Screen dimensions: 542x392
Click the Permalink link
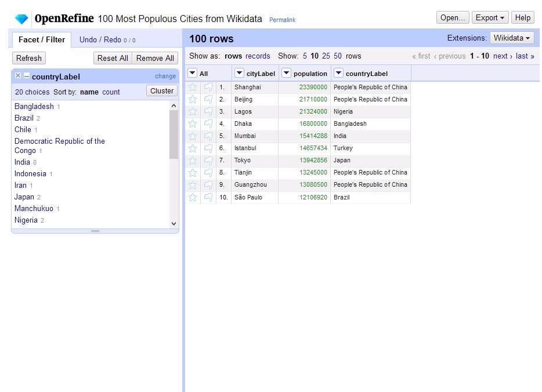pos(283,20)
